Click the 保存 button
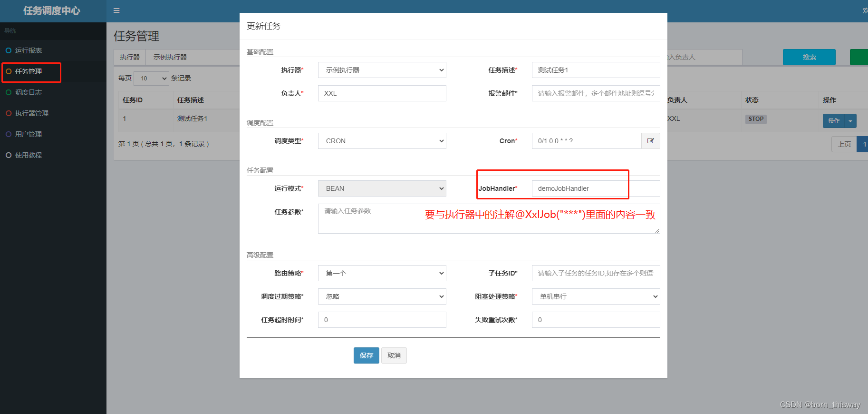 366,355
